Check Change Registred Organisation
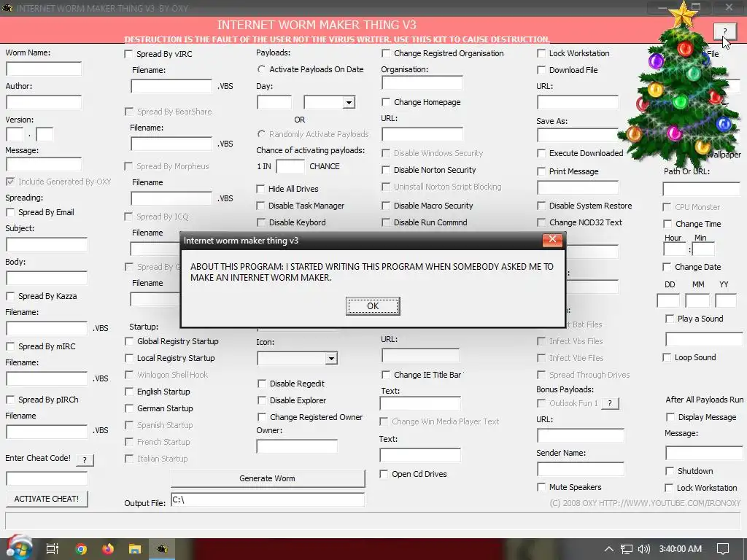This screenshot has height=560, width=747. coord(386,53)
